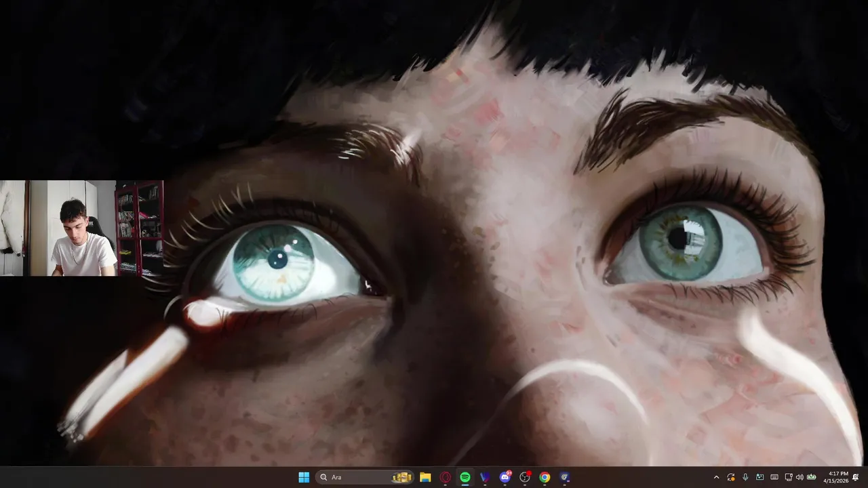868x488 pixels.
Task: Open the rightmost pinned taskbar app
Action: 564,477
